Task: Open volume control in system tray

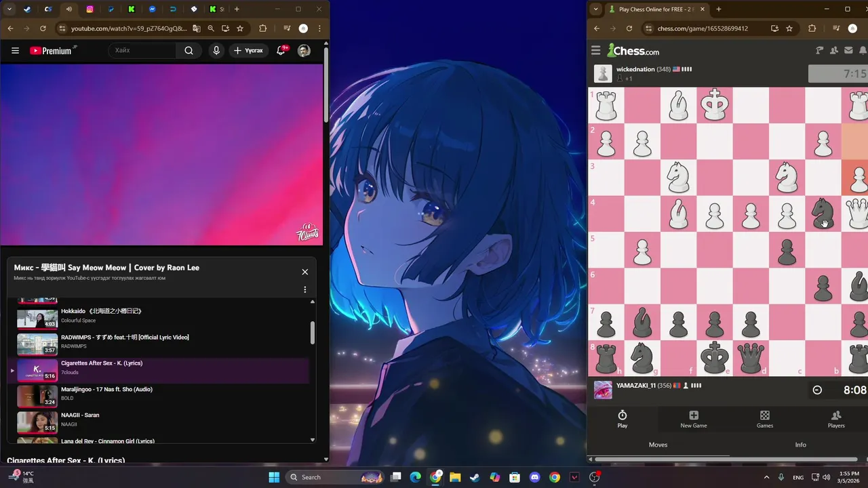Action: click(826, 477)
